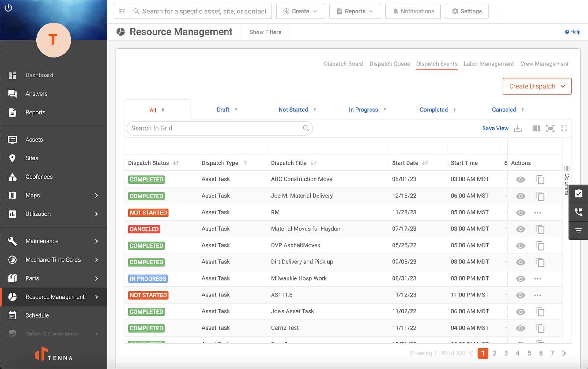588x369 pixels.
Task: Select the Labor Management tab
Action: 488,64
